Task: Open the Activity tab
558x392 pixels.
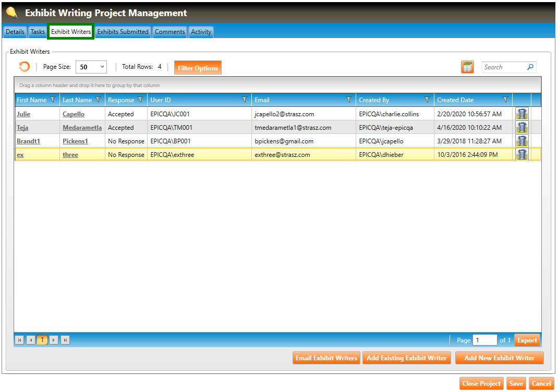Action: 201,32
